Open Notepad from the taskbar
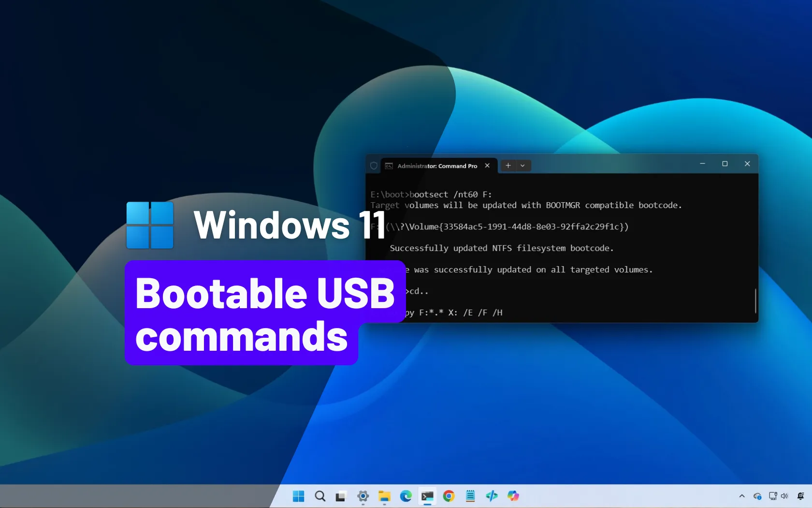Image resolution: width=812 pixels, height=508 pixels. (470, 496)
